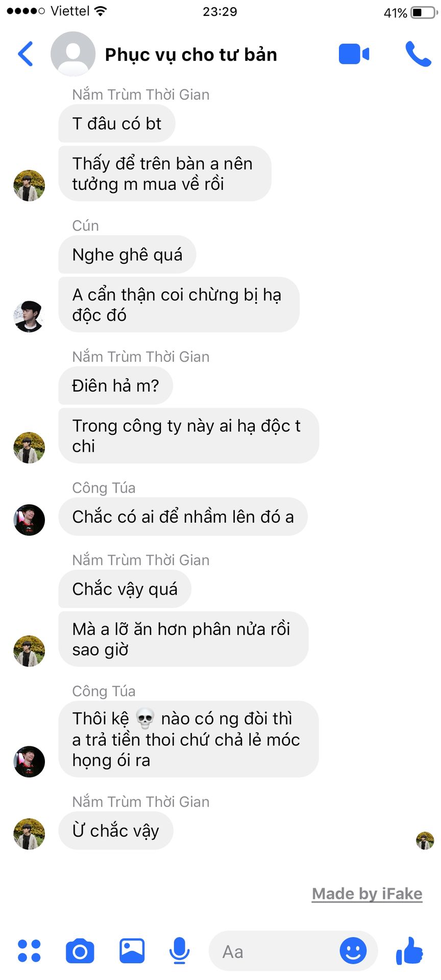The height and width of the screenshot is (980, 441).
Task: Open the four-dot apps menu
Action: pyautogui.click(x=29, y=951)
